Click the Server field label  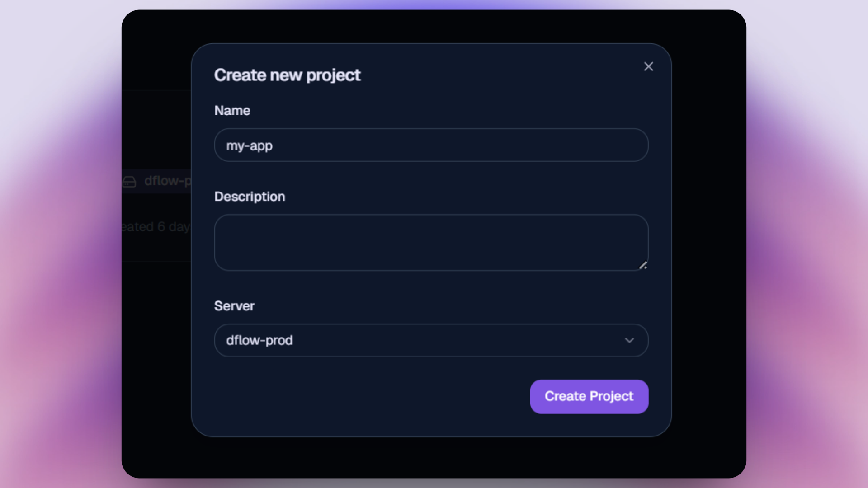click(234, 306)
